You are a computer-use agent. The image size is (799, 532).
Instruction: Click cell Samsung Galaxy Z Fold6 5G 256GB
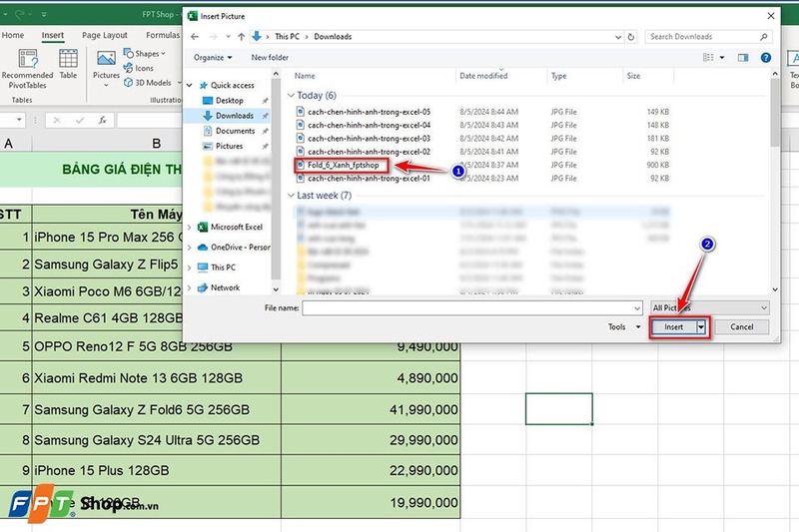pos(157,410)
